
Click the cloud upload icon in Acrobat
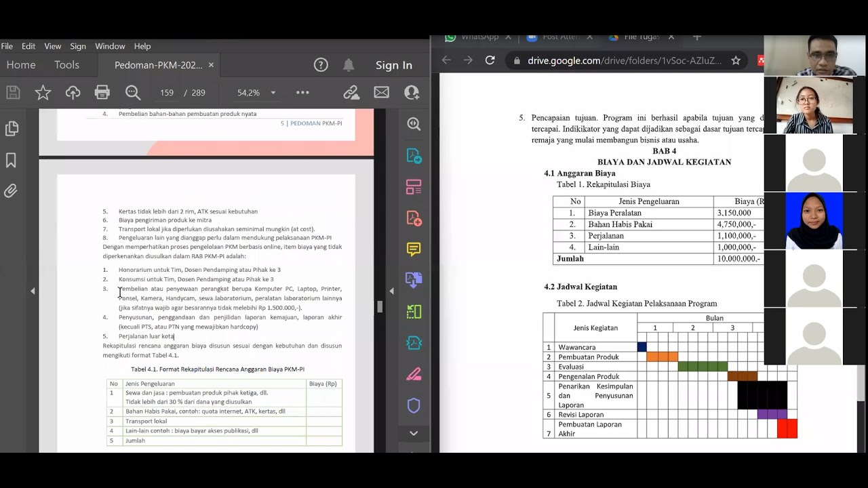pos(73,92)
